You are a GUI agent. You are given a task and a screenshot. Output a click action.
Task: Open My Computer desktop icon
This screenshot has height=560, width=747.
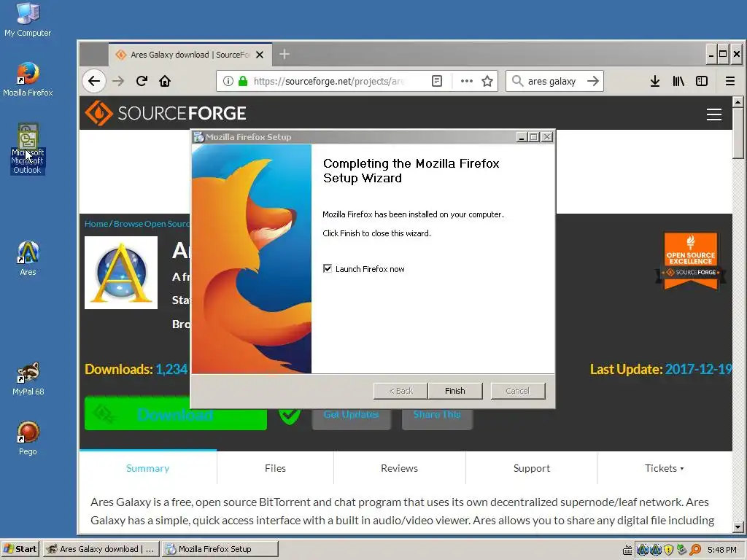[28, 19]
